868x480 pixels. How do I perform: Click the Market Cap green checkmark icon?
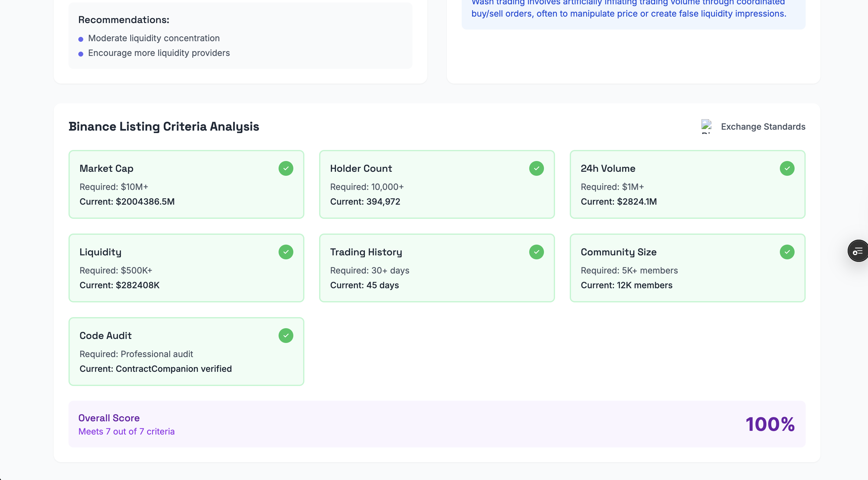[286, 168]
